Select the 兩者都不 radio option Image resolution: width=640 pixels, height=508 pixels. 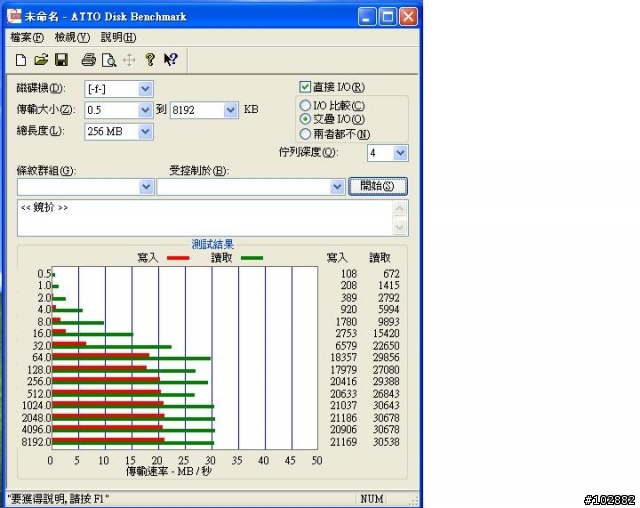tap(305, 134)
